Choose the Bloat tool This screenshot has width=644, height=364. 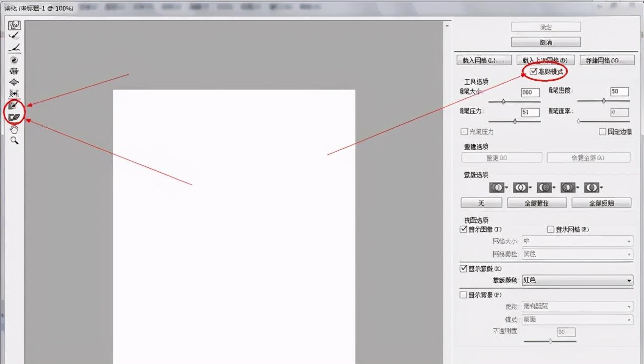point(14,82)
